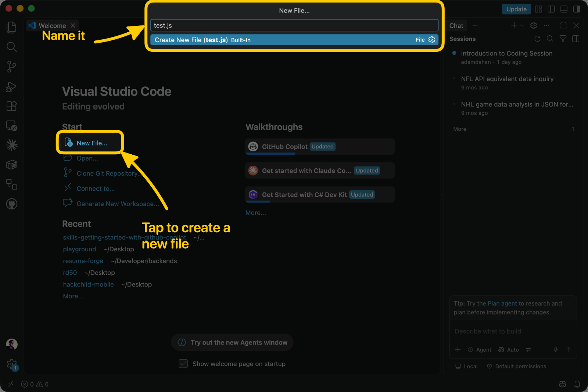The width and height of the screenshot is (588, 392).
Task: Open the Copilot status icon in status bar
Action: tap(562, 384)
